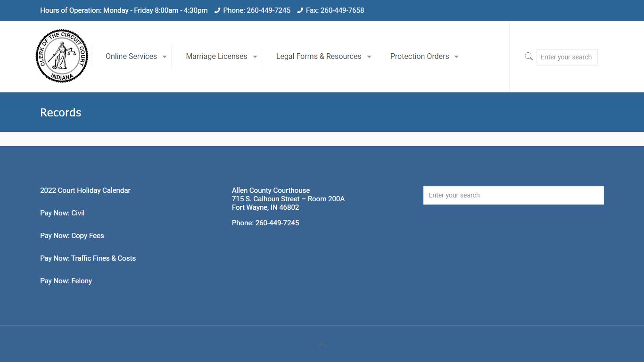This screenshot has height=362, width=644.
Task: Expand the Online Services dropdown
Action: point(136,56)
